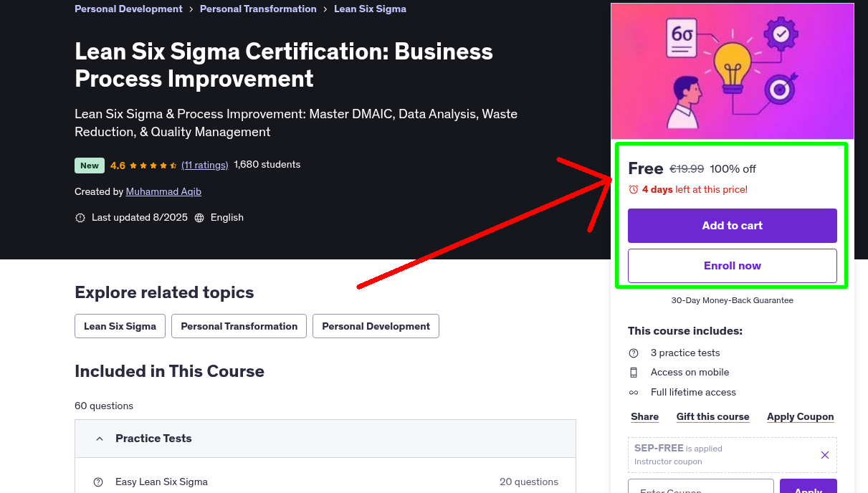The image size is (868, 493).
Task: Click the globe language icon
Action: tap(199, 218)
